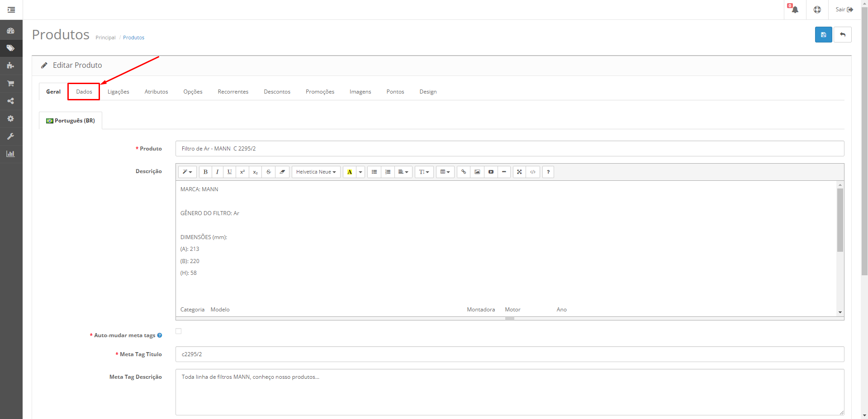
Task: Open the Principal breadcrumb link
Action: [105, 38]
